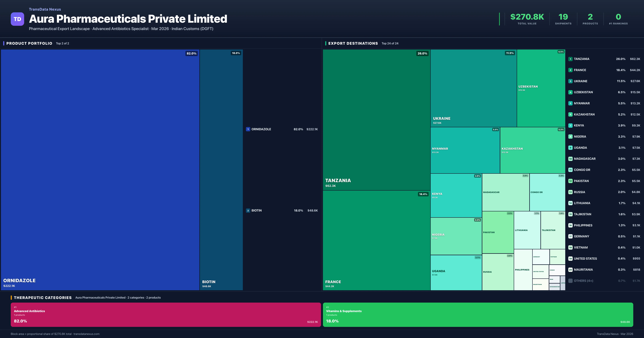Select the rank 1 badge beside TANZANIA
This screenshot has width=644, height=338.
[x=570, y=59]
